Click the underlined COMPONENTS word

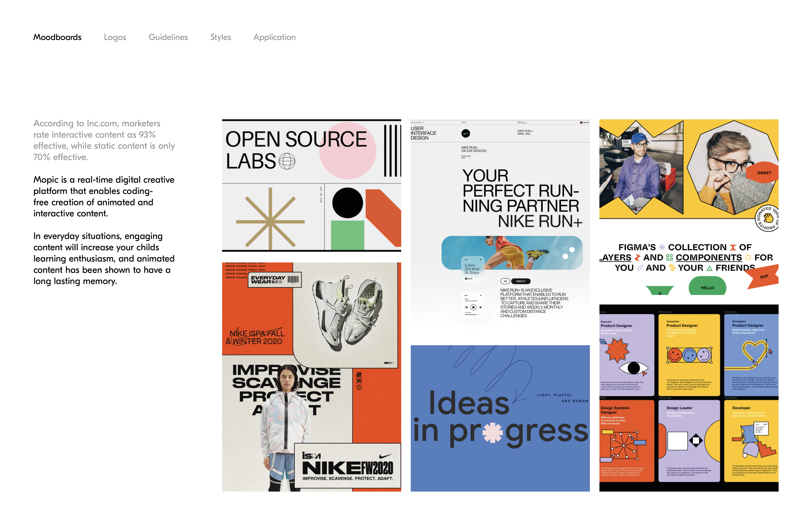click(x=709, y=257)
